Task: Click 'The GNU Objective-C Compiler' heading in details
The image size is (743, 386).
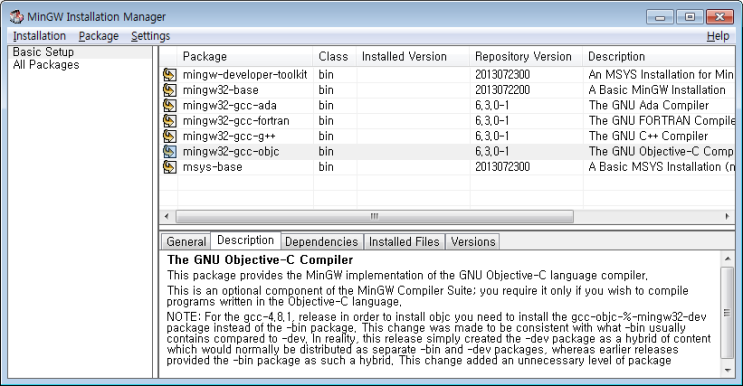Action: click(x=260, y=260)
